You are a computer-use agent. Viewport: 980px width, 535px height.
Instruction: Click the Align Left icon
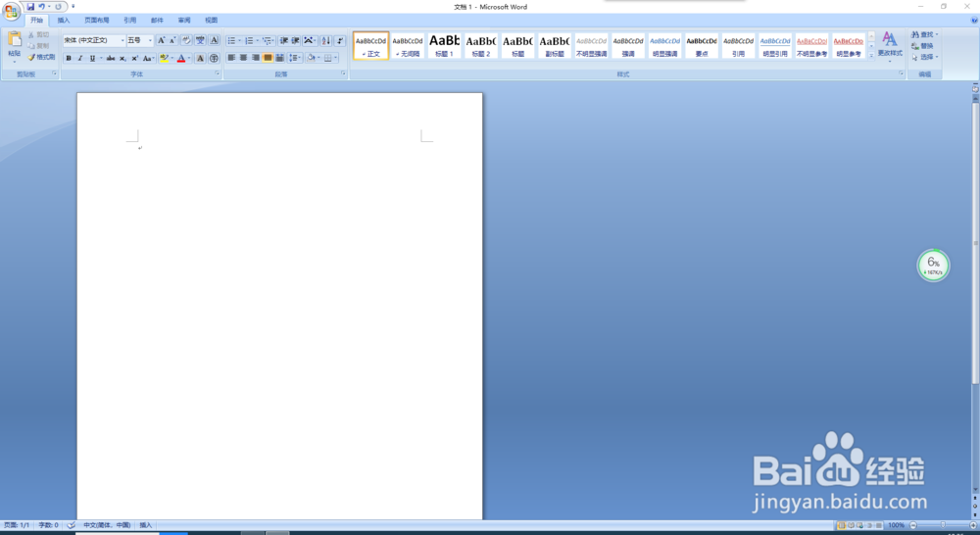[231, 58]
